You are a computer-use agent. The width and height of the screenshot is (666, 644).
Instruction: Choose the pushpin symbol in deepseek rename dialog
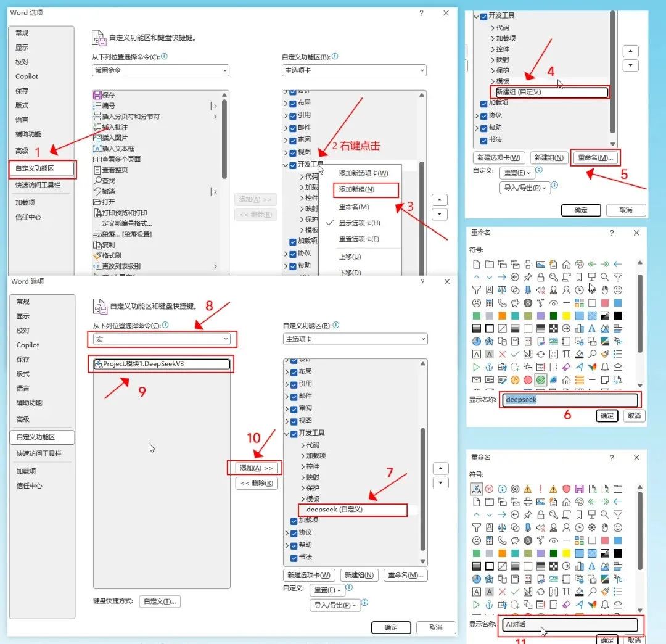pos(527,277)
